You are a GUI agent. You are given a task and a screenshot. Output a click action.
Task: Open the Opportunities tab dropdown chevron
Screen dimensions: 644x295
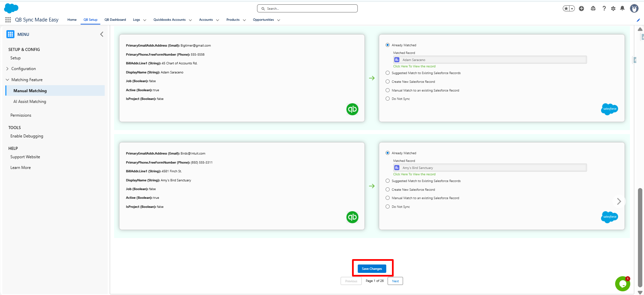tap(279, 20)
